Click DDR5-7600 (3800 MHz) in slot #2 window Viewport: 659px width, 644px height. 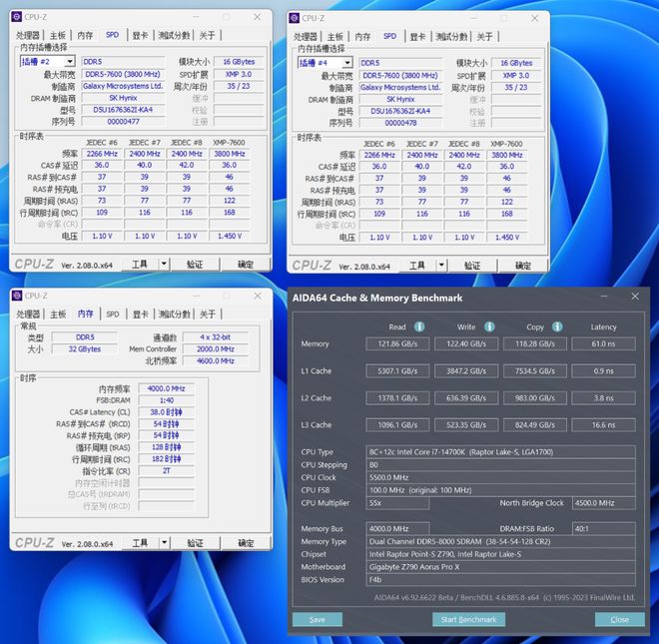[123, 74]
